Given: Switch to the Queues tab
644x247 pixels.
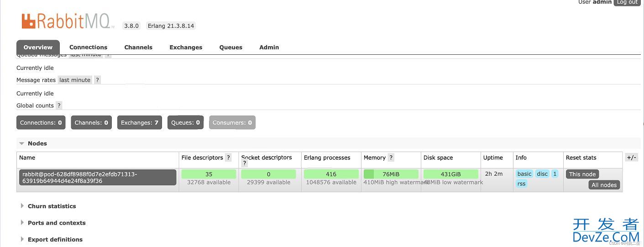Looking at the screenshot, I should tap(231, 47).
